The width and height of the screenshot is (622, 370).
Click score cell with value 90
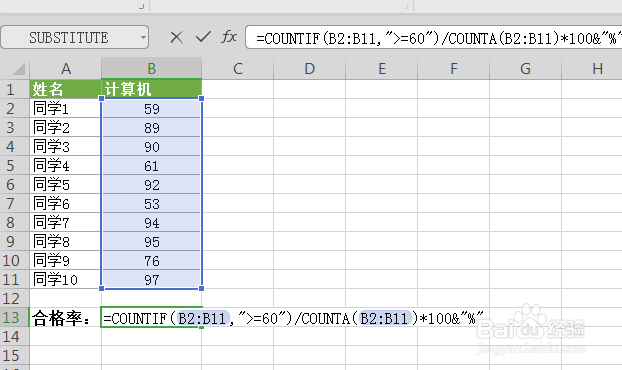[152, 146]
